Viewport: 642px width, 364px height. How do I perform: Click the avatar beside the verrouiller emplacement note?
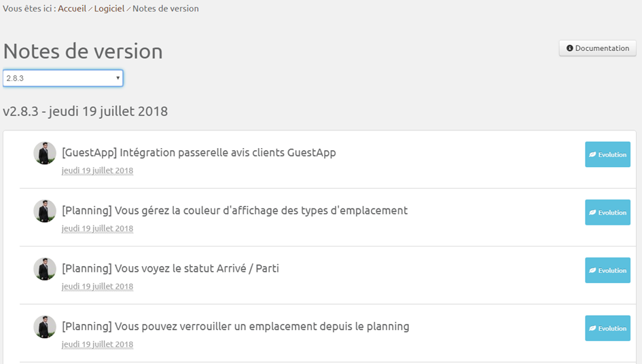pyautogui.click(x=45, y=327)
